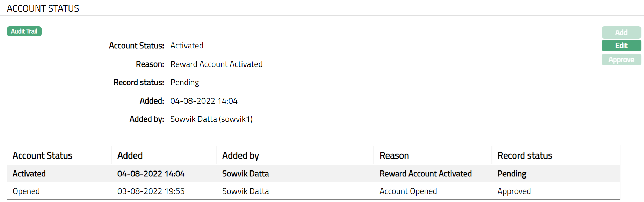Select the Activated status row

(x=29, y=174)
